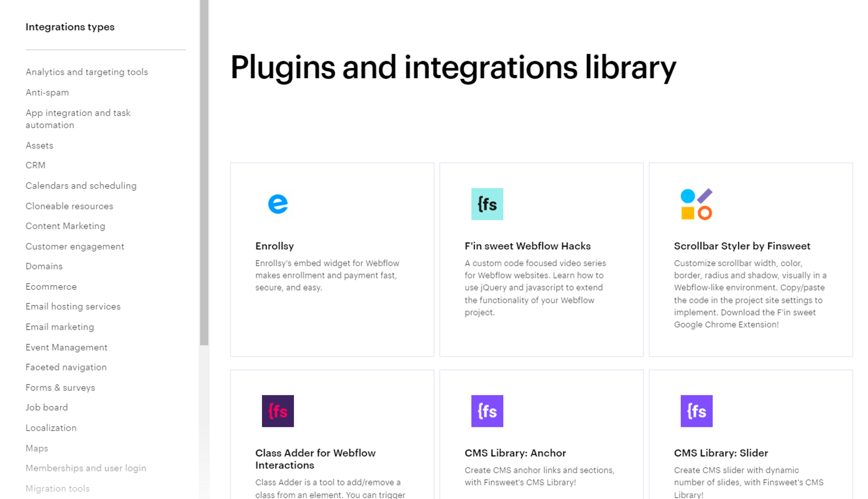This screenshot has height=499, width=868.
Task: Click the Enrollsy description text
Action: pos(327,275)
